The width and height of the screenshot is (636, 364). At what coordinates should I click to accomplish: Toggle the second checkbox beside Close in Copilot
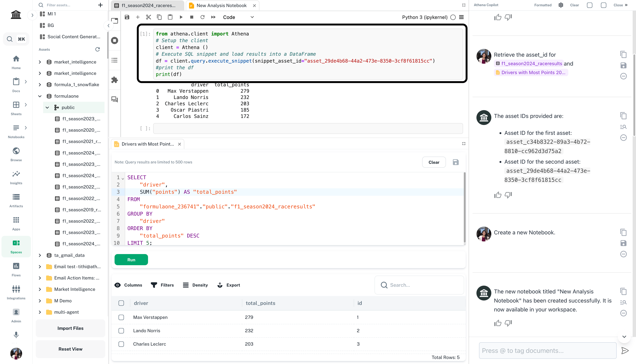click(603, 5)
